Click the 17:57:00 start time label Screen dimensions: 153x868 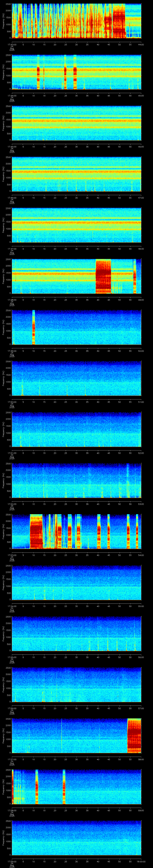(12, 759)
